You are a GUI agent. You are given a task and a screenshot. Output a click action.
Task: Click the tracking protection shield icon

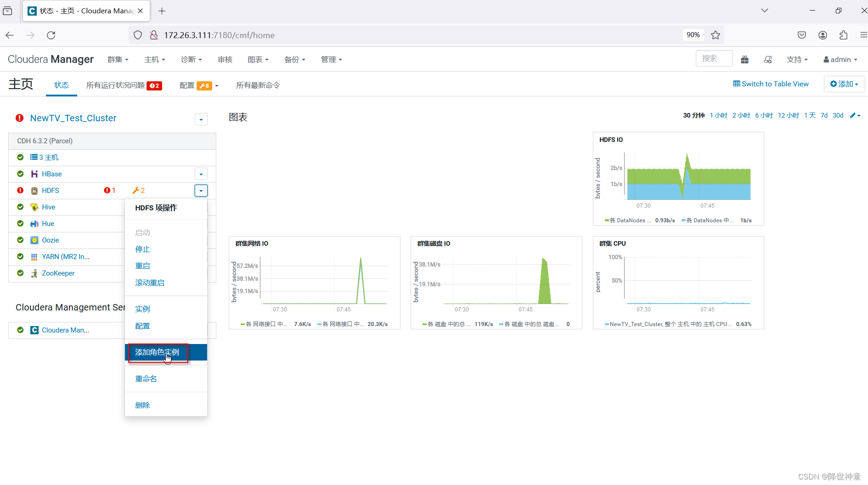point(138,35)
